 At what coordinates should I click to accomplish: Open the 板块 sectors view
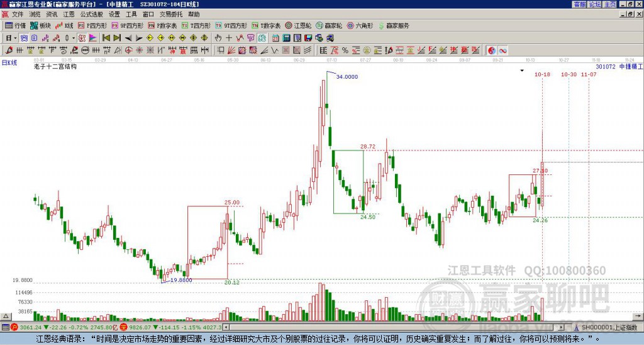click(41, 25)
